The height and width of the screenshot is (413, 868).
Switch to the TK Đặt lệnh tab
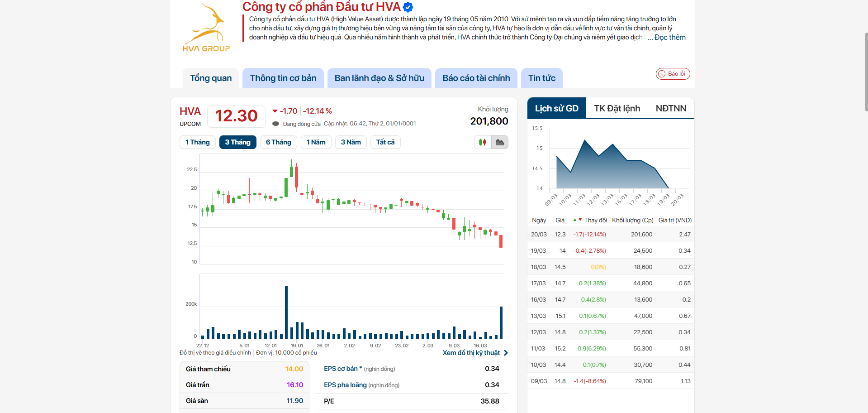point(617,108)
